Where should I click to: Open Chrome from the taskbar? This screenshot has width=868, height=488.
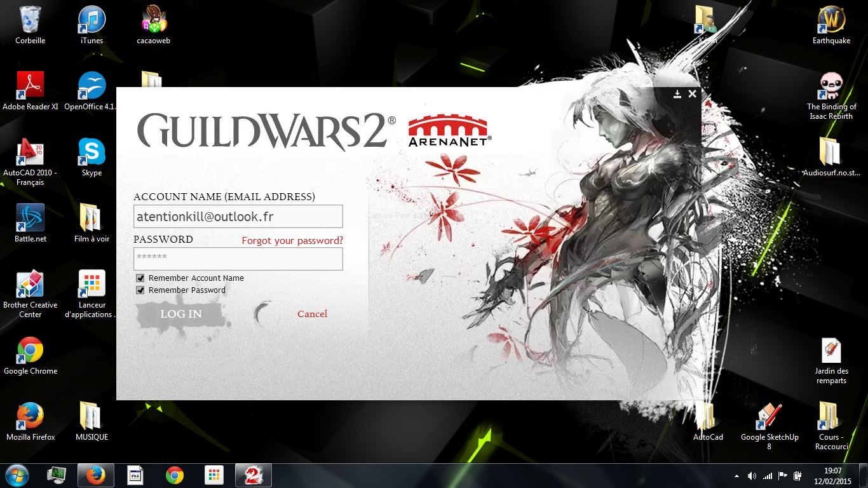tap(175, 475)
